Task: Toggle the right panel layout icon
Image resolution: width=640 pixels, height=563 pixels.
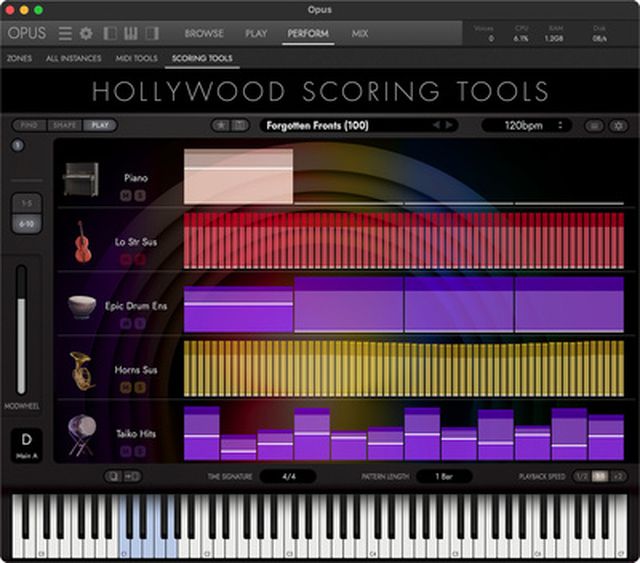Action: tap(152, 33)
